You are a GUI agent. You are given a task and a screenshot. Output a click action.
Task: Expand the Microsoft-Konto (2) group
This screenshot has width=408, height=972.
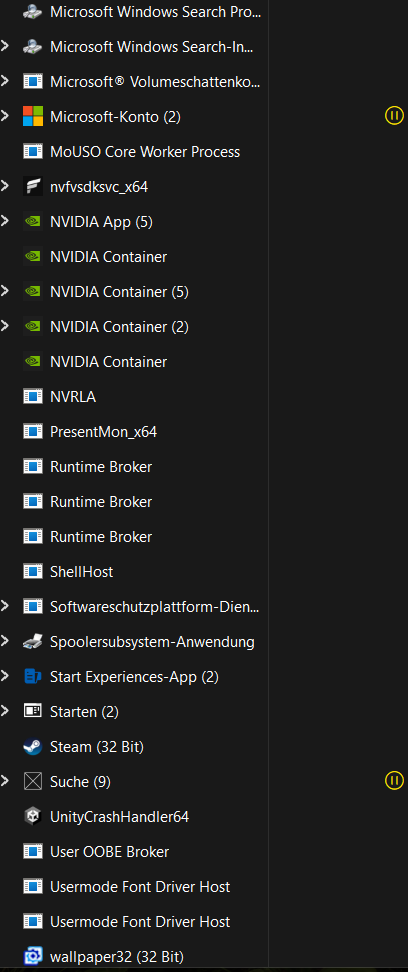click(x=5, y=116)
